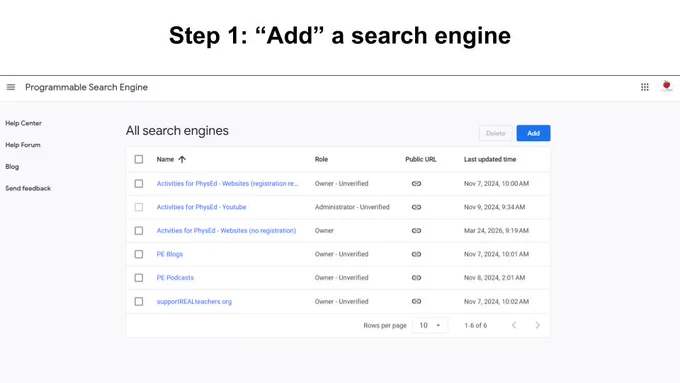680x383 pixels.
Task: Click 'Nov 7, 2024, 10:00 AM' timestamp
Action: (x=496, y=183)
